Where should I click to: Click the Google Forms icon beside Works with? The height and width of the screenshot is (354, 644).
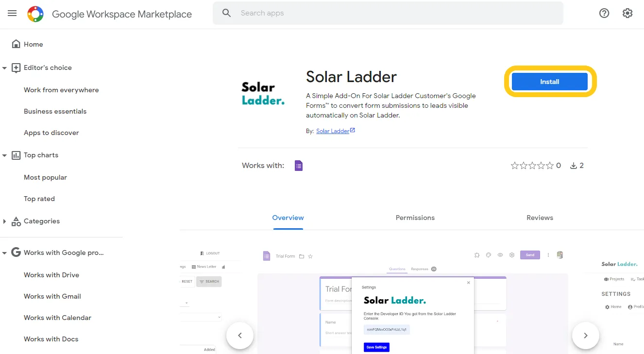[299, 166]
